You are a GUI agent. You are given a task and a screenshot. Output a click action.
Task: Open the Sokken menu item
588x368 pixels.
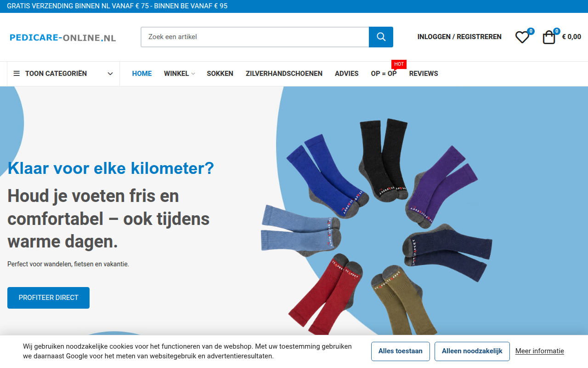tap(220, 74)
